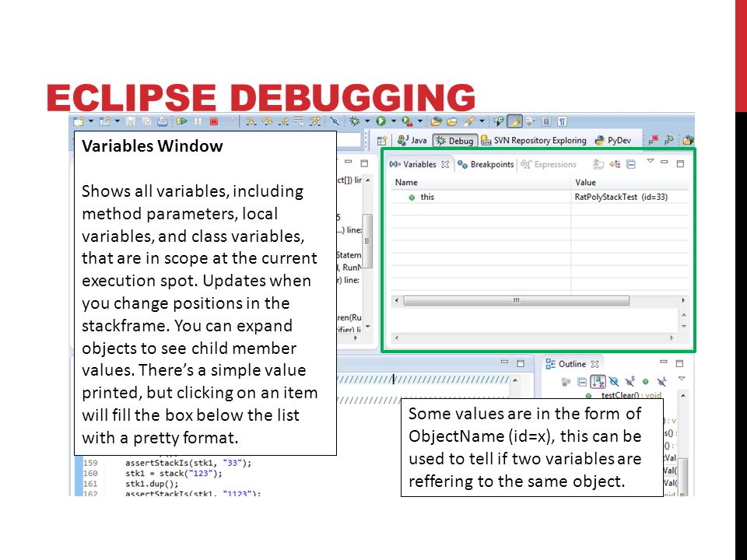
Task: Click right arrow of Variables horizontal scrollbar
Action: coord(683,300)
